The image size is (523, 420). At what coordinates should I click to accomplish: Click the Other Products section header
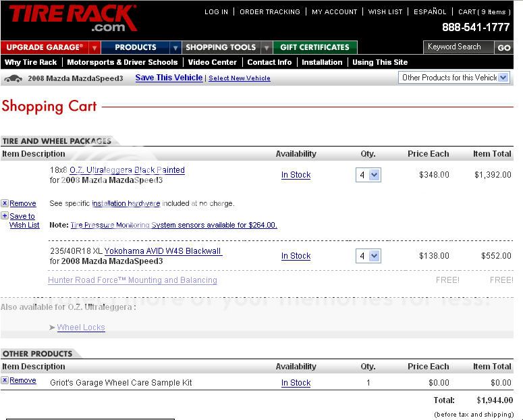coord(37,354)
